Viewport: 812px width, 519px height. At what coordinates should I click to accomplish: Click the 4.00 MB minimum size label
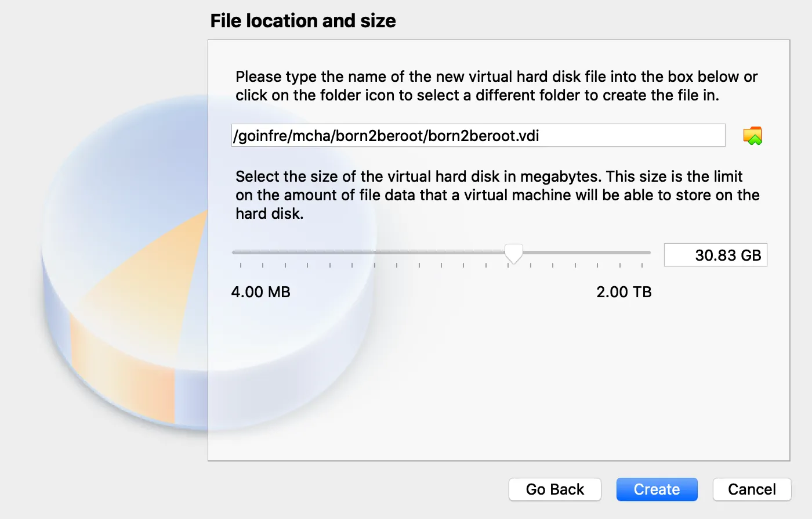click(x=260, y=292)
